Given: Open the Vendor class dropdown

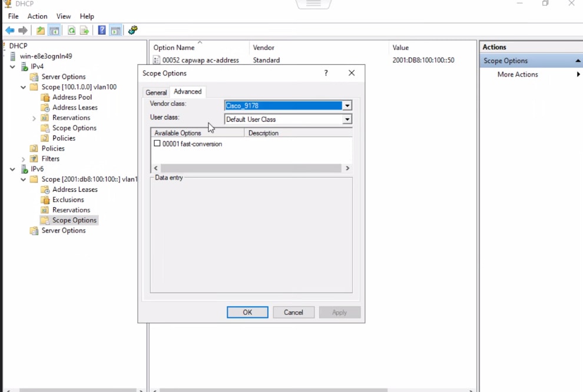Looking at the screenshot, I should pos(347,105).
